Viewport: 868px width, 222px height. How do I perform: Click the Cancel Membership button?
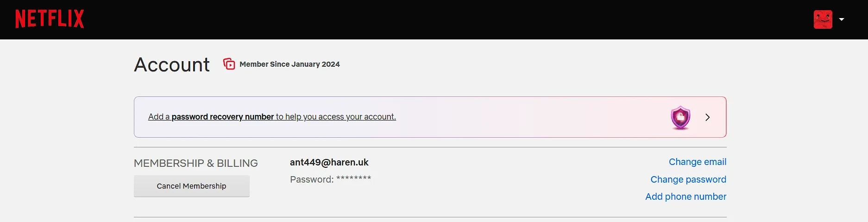point(192,186)
